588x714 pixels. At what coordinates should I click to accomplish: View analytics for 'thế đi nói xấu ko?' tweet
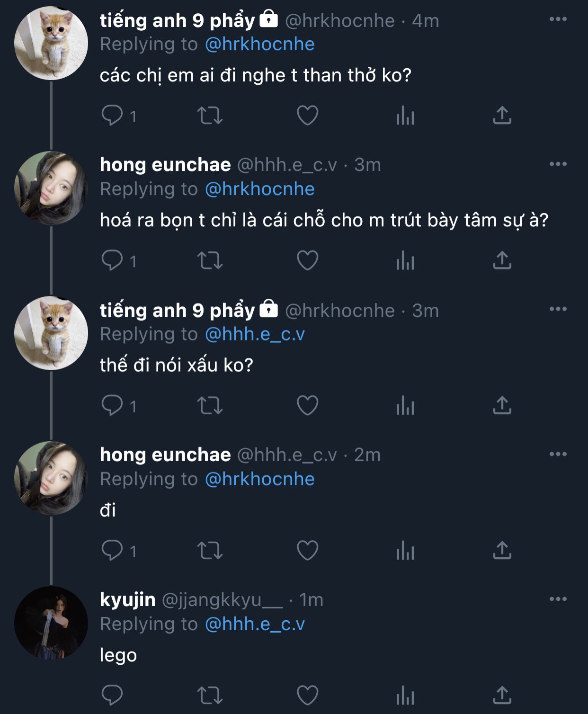point(405,405)
